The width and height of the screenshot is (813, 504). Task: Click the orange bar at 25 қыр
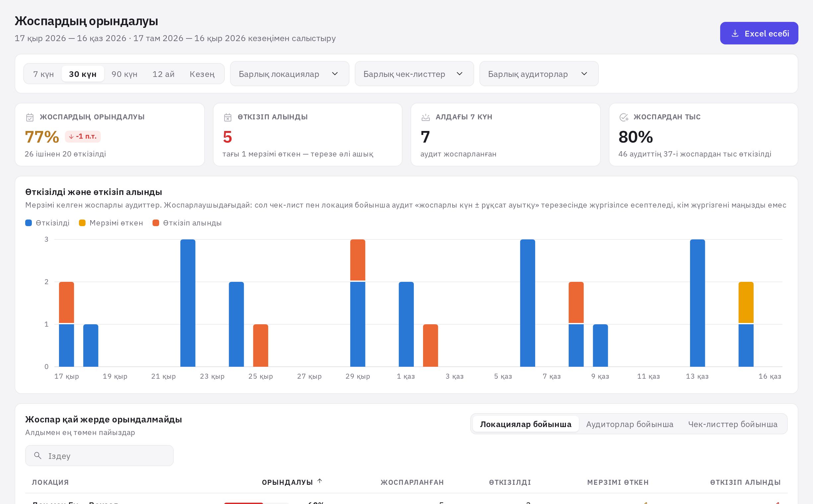[261, 345]
